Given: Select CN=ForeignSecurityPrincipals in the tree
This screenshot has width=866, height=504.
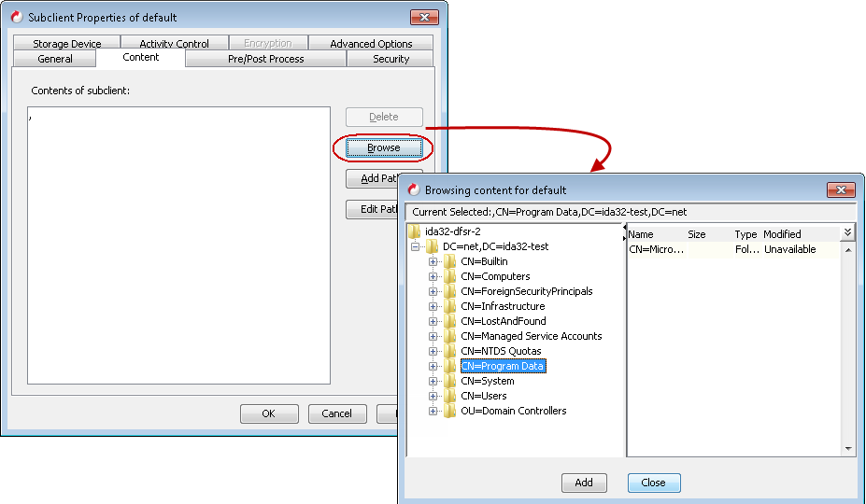Looking at the screenshot, I should click(x=526, y=291).
